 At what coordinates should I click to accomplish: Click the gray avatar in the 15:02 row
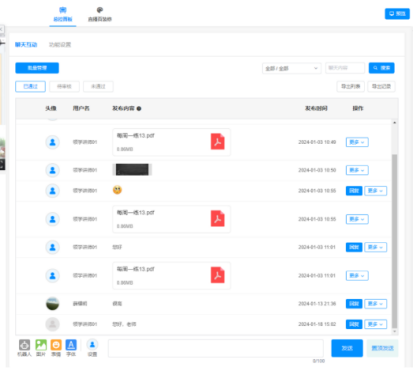point(52,324)
